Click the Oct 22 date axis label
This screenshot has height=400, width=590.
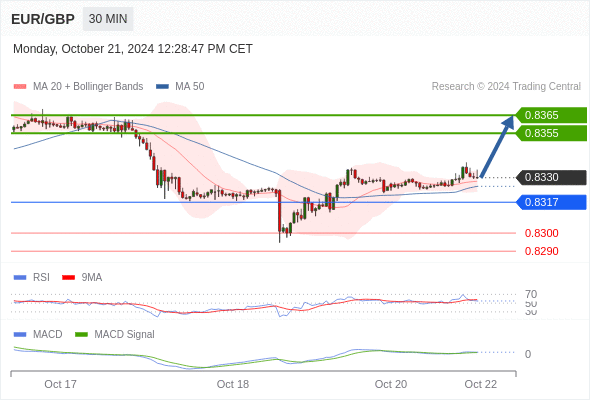pyautogui.click(x=481, y=384)
